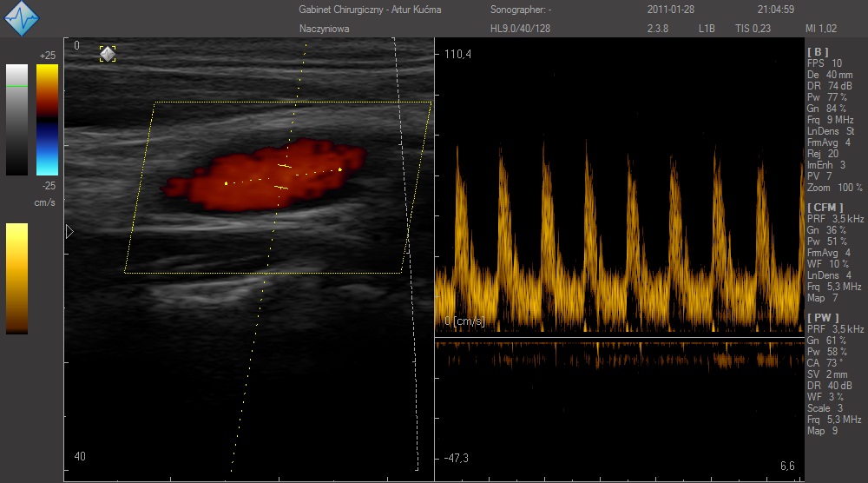The image size is (868, 483).
Task: Click the L1B indicator
Action: pyautogui.click(x=707, y=29)
